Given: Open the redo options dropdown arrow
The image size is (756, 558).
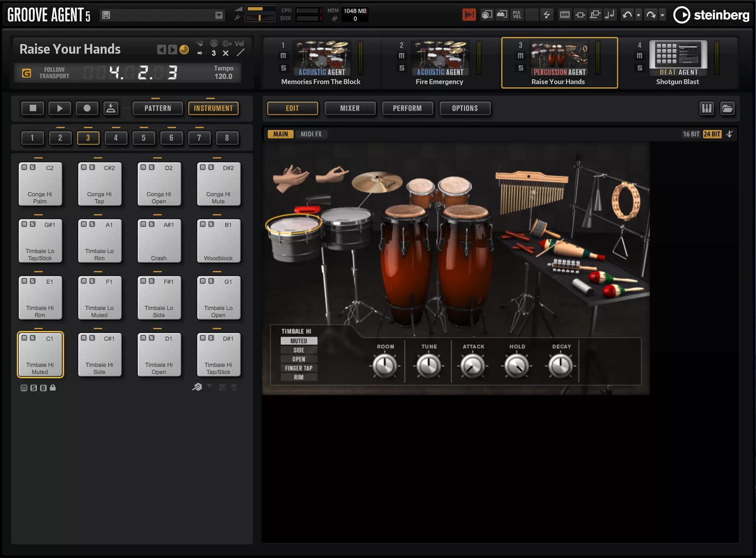Looking at the screenshot, I should coord(662,15).
